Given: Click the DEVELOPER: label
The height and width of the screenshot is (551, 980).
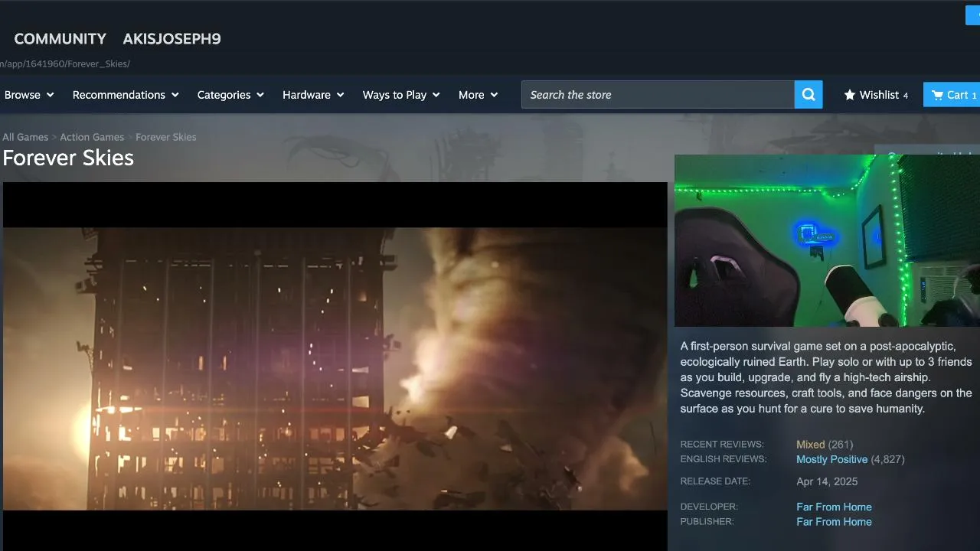Looking at the screenshot, I should (709, 507).
